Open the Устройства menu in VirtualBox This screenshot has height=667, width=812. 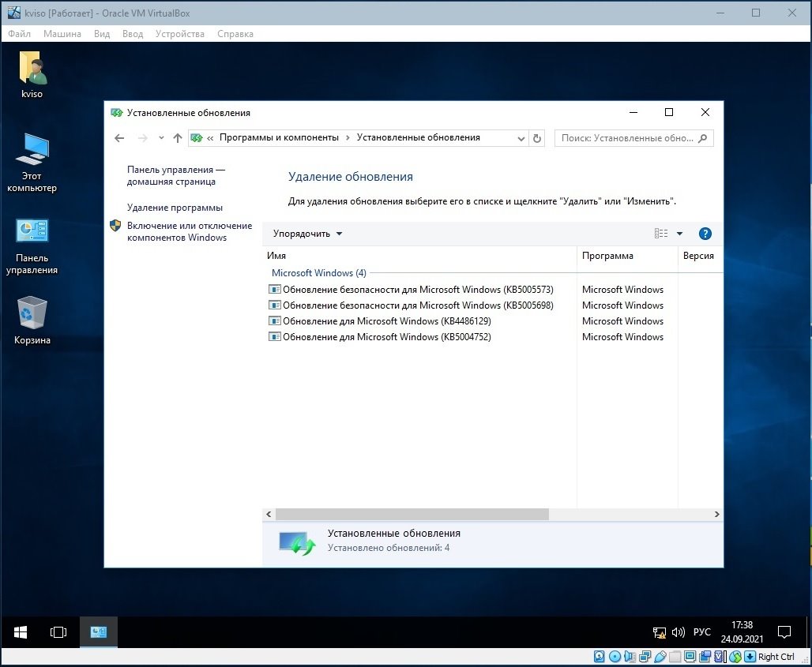[179, 34]
